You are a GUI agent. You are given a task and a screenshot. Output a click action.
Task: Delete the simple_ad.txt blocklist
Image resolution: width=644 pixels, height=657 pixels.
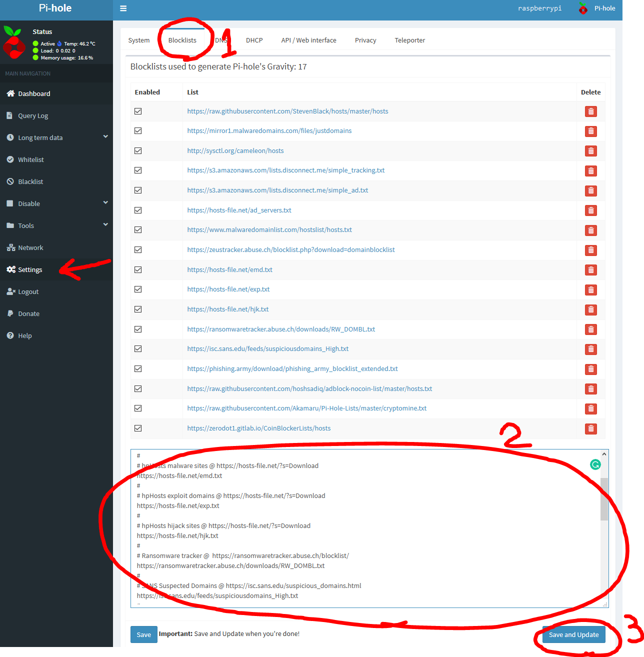[591, 190]
